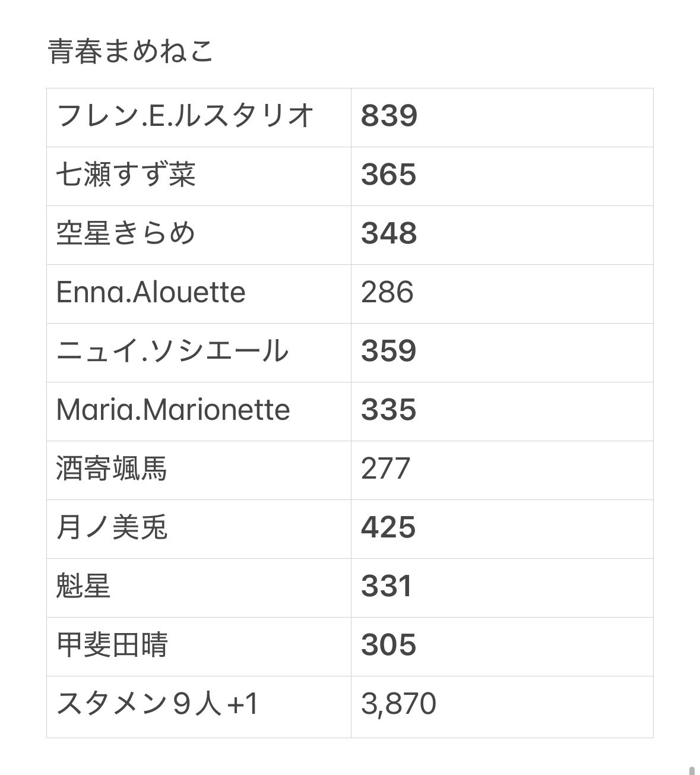The width and height of the screenshot is (700, 775).
Task: Select the フレン.E.ルスタリオ name cell
Action: (185, 116)
